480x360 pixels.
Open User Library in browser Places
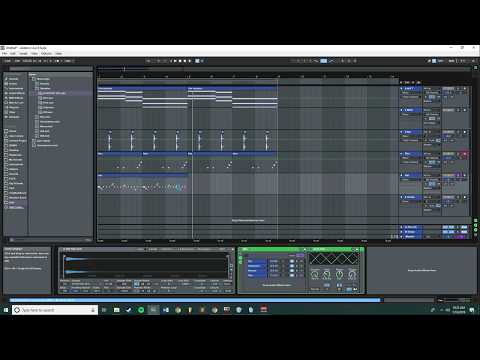coord(15,136)
